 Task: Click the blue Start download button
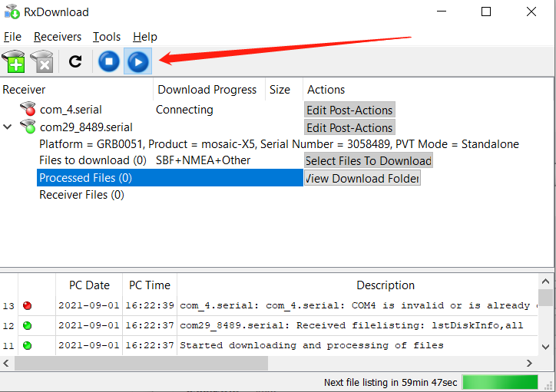point(138,61)
